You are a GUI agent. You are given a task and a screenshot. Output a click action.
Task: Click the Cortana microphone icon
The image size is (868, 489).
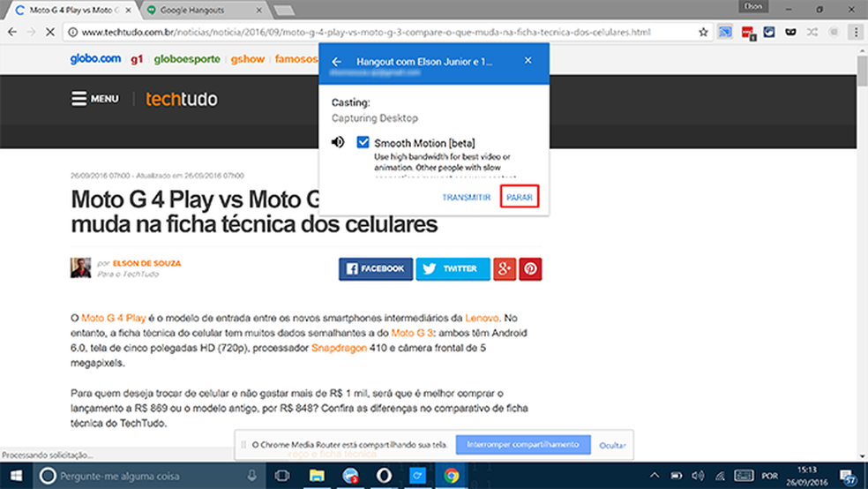pos(252,476)
